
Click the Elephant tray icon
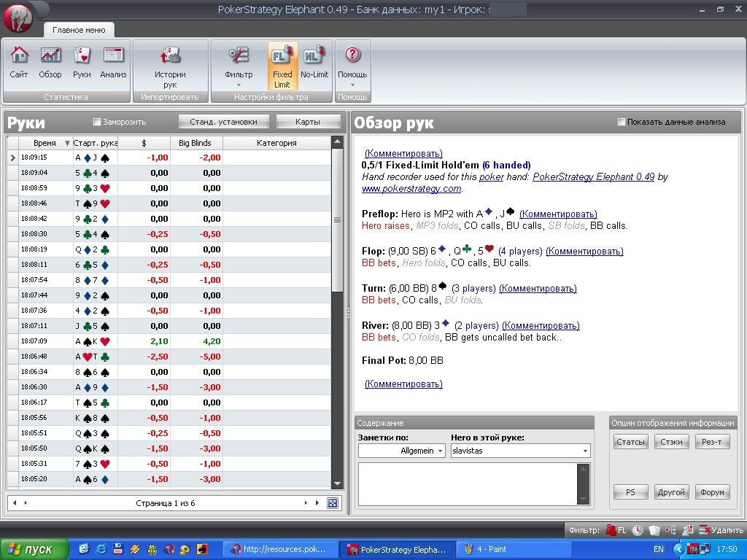point(692,549)
